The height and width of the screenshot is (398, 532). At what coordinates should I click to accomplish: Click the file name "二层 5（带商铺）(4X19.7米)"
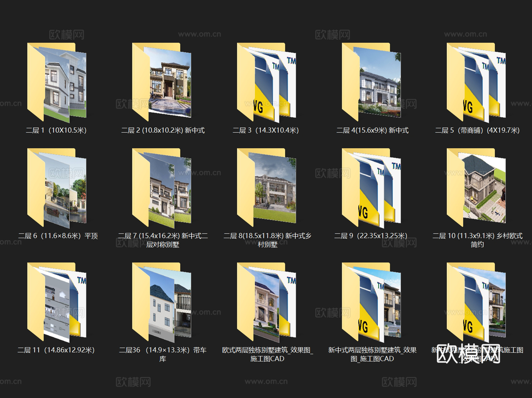(477, 130)
